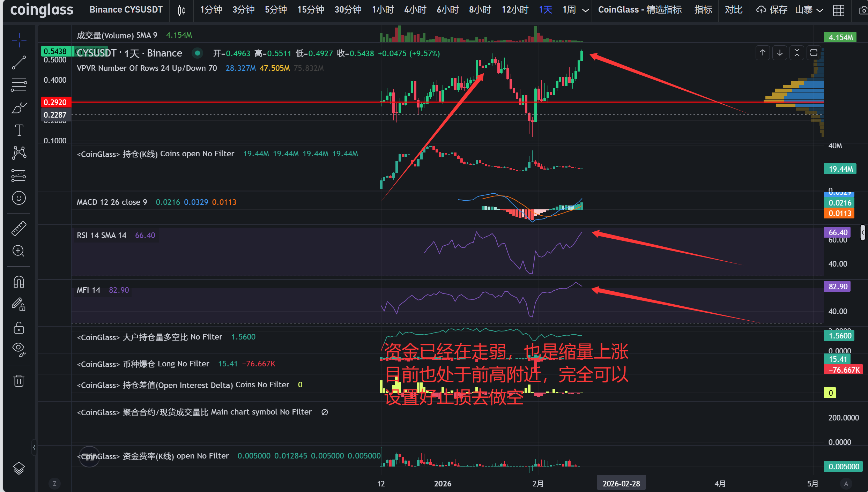Toggle the magnet snap mode
Image resolution: width=868 pixels, height=492 pixels.
click(19, 282)
